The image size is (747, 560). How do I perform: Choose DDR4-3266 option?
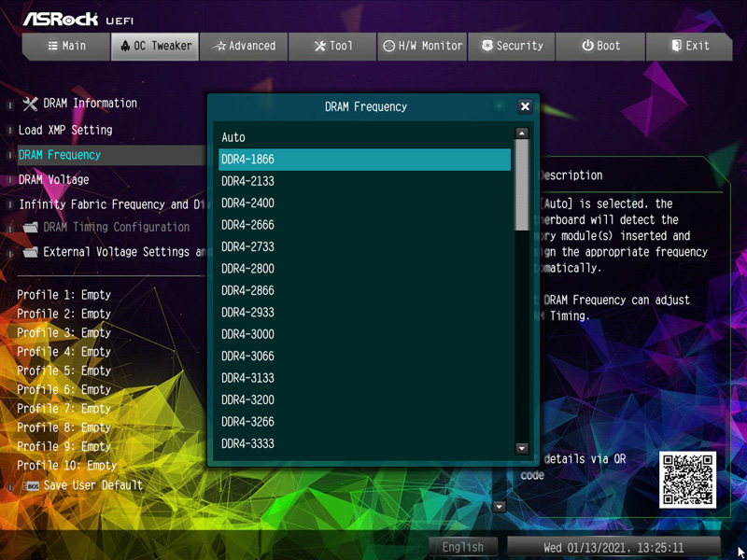(x=364, y=423)
